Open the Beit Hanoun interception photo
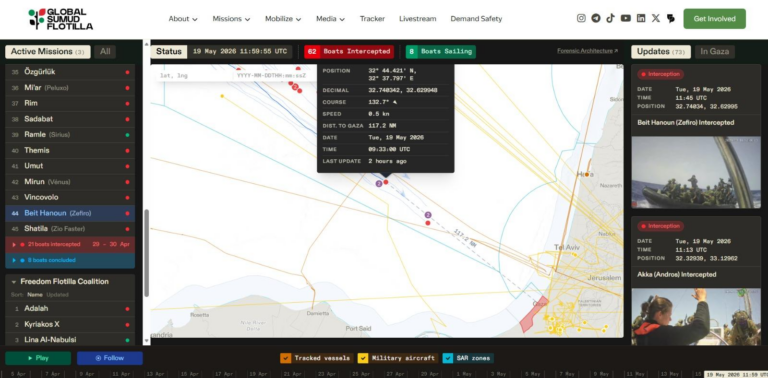Image resolution: width=768 pixels, height=378 pixels. coord(696,172)
